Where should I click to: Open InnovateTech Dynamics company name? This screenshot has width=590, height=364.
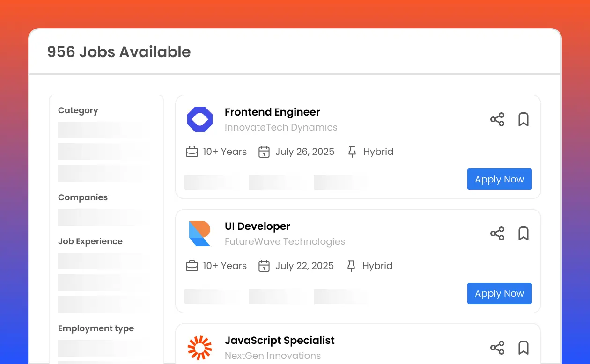(x=281, y=127)
